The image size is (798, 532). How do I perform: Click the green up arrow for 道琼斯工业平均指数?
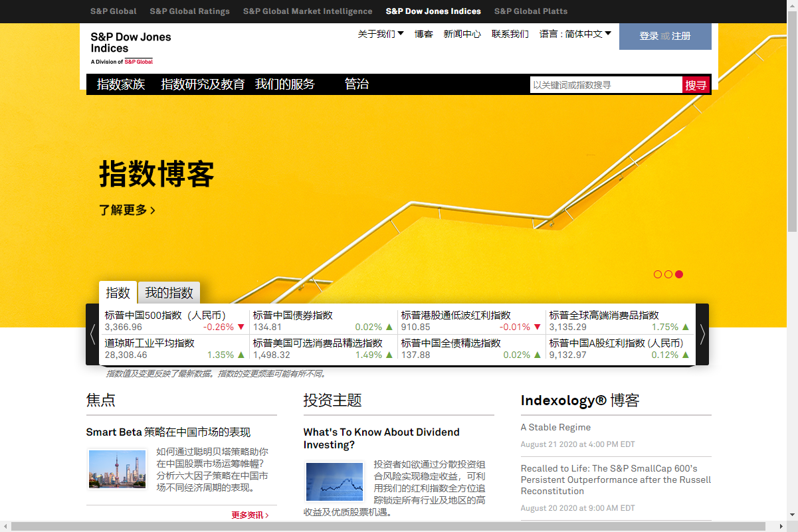[x=241, y=355]
